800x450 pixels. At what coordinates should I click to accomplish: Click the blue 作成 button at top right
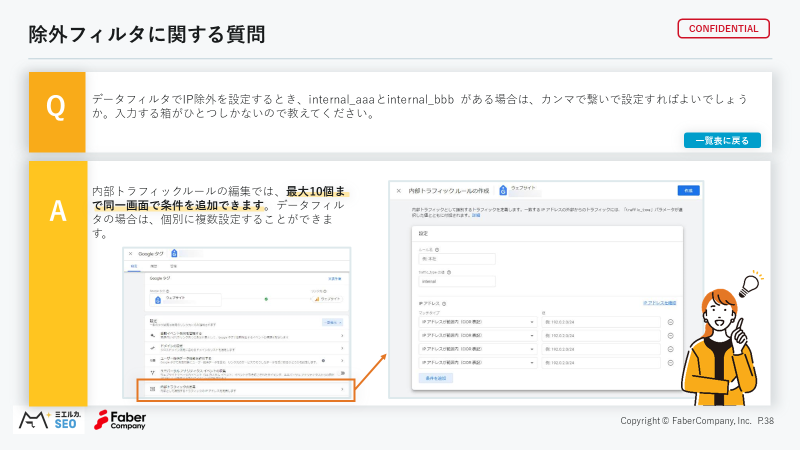point(688,190)
